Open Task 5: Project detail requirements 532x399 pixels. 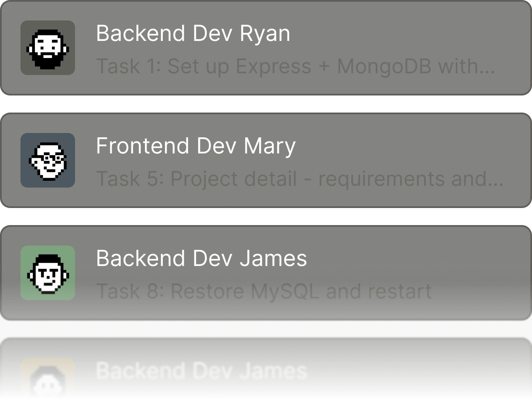[300, 179]
